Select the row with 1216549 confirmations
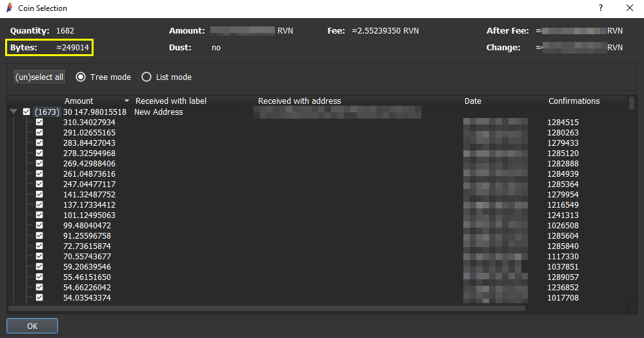Image resolution: width=644 pixels, height=338 pixels. (316, 204)
